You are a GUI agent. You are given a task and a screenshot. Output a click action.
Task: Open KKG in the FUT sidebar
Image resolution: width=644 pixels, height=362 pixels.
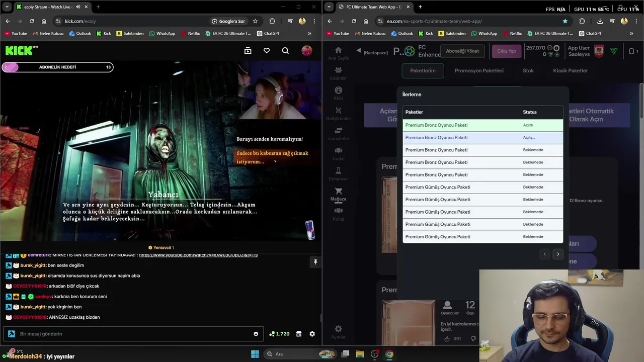338,94
